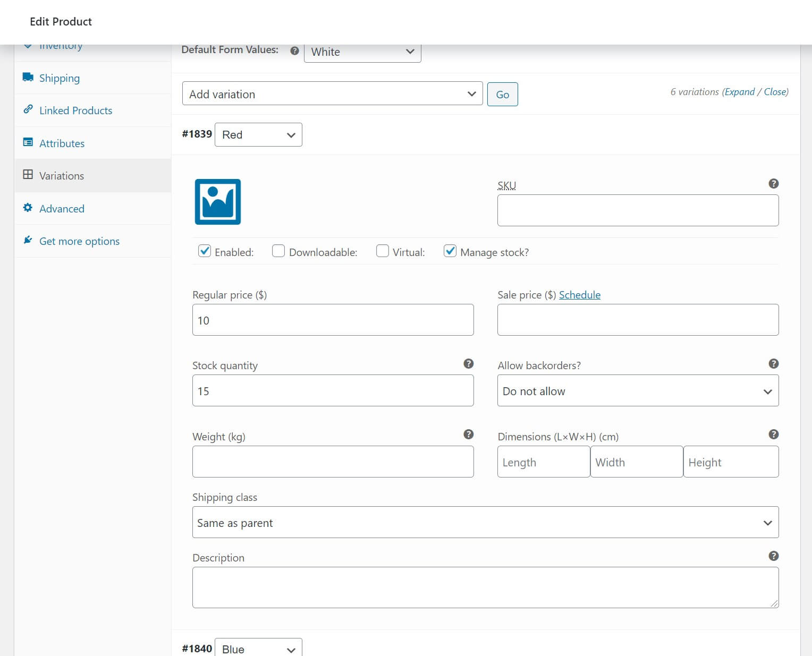812x656 pixels.
Task: Select the Linked Products chain icon
Action: click(28, 110)
